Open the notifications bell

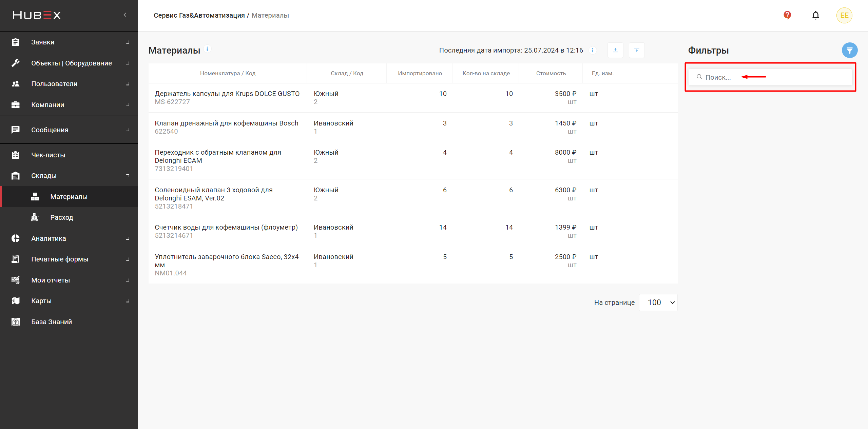point(815,15)
